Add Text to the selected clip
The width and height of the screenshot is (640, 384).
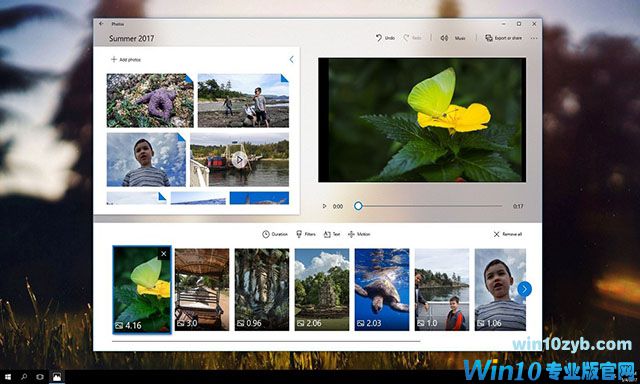click(332, 234)
